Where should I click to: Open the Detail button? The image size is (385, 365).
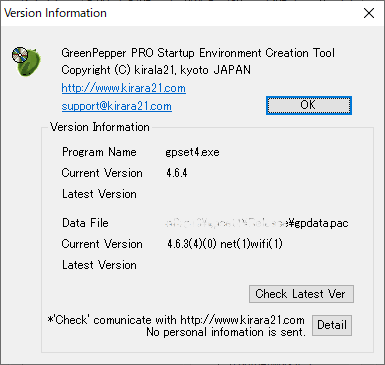pyautogui.click(x=332, y=325)
